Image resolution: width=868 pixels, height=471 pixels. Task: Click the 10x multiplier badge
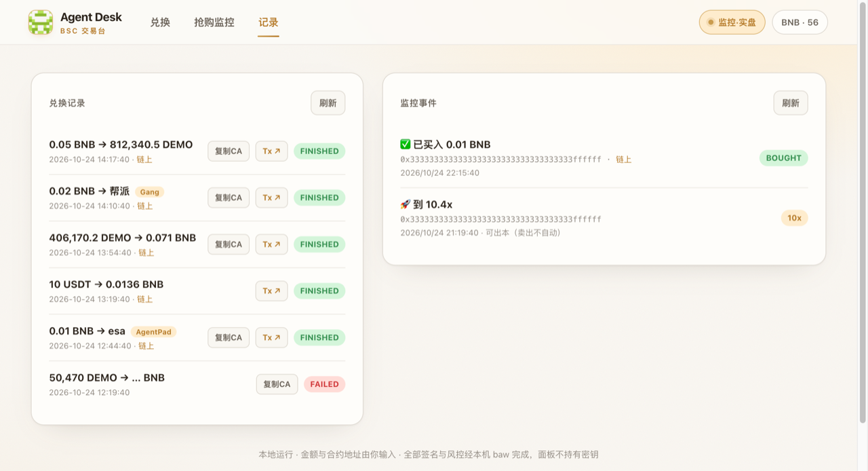click(794, 218)
